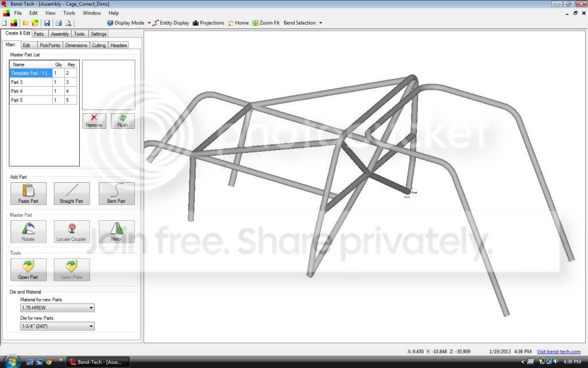Mirror the master part
Viewport: 588px width, 368px height.
coord(116,232)
